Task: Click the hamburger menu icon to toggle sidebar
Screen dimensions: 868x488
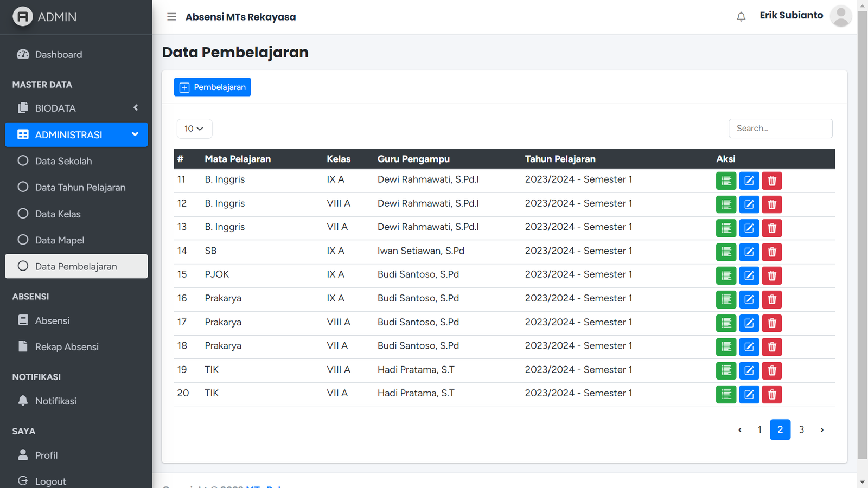Action: tap(171, 17)
